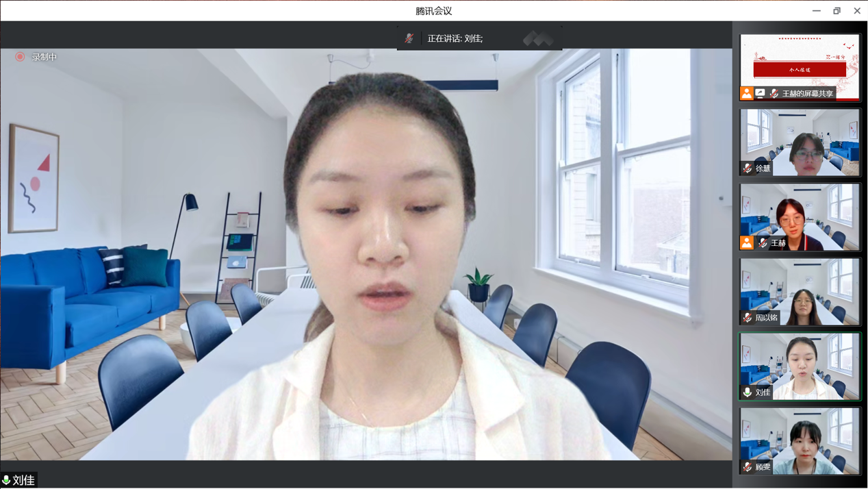Screen dimensions: 868x489
Task: Toggle 刘佳's microphone in her sidebar thumbnail
Action: click(748, 392)
